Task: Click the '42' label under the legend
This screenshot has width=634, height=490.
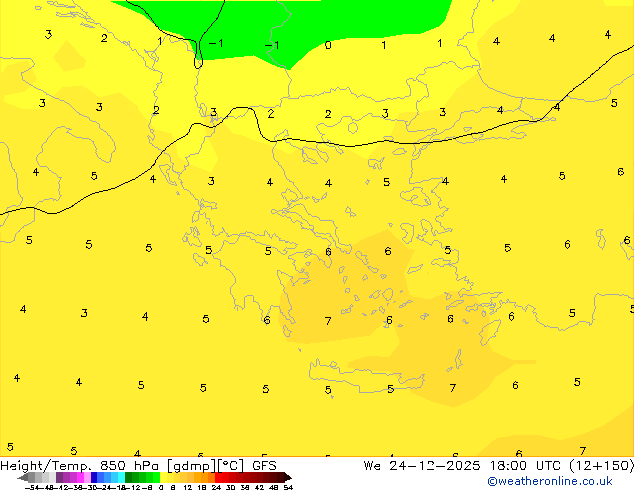Action: (259, 487)
